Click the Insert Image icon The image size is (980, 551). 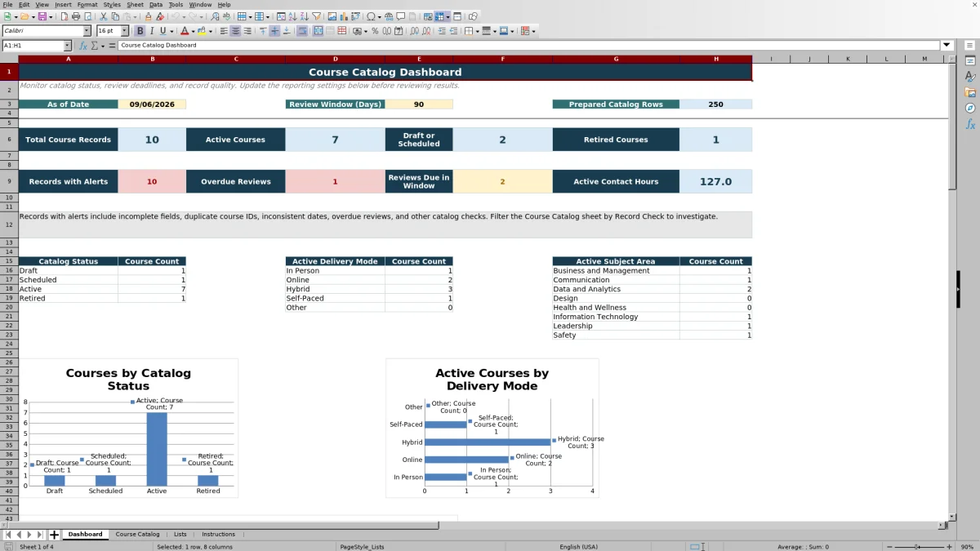coord(332,16)
